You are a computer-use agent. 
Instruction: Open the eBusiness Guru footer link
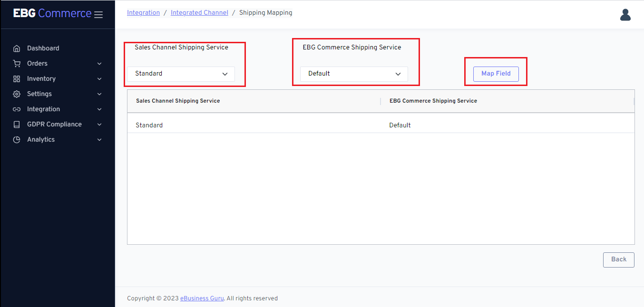tap(202, 298)
